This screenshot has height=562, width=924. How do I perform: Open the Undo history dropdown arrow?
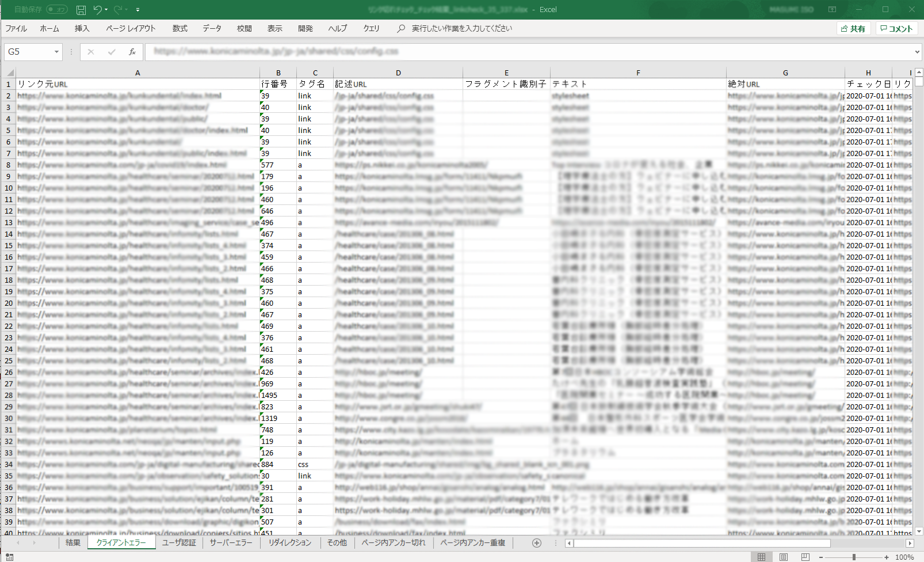(x=106, y=10)
